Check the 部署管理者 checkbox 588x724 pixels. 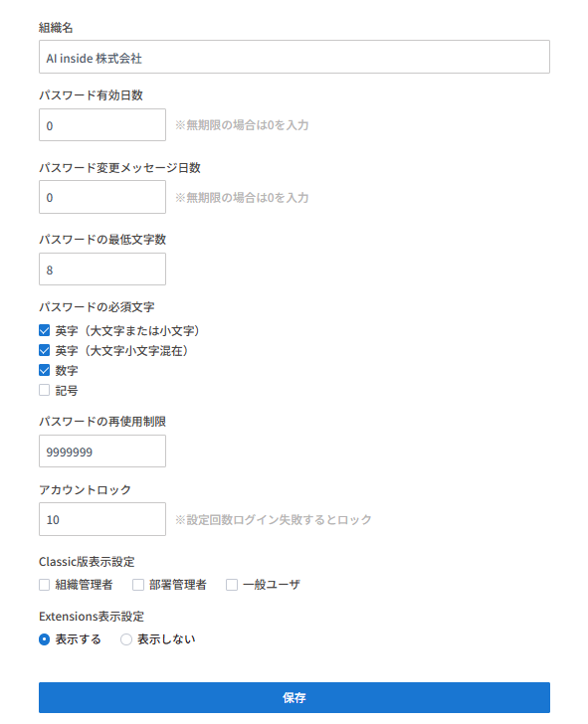point(138,585)
